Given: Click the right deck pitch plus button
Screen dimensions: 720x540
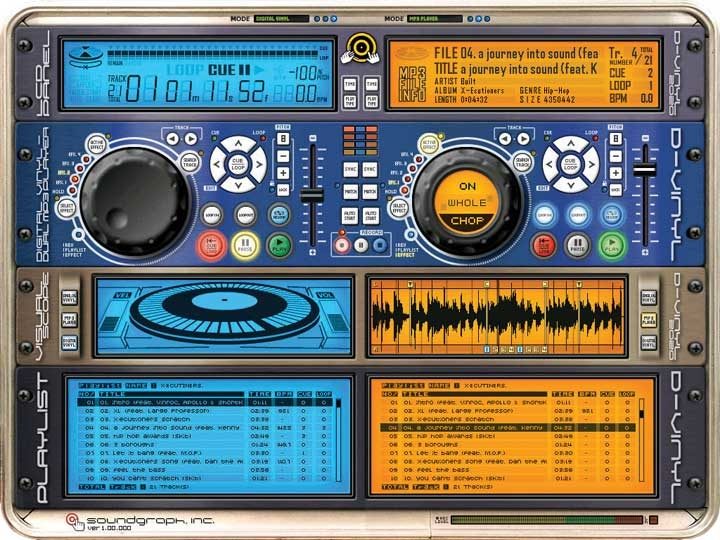Looking at the screenshot, I should [616, 173].
